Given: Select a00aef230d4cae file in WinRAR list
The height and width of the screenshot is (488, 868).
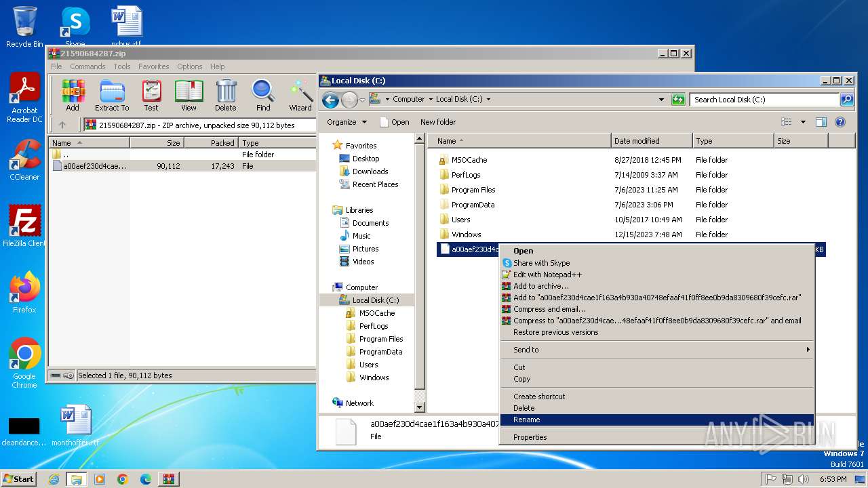Looking at the screenshot, I should coord(183,166).
